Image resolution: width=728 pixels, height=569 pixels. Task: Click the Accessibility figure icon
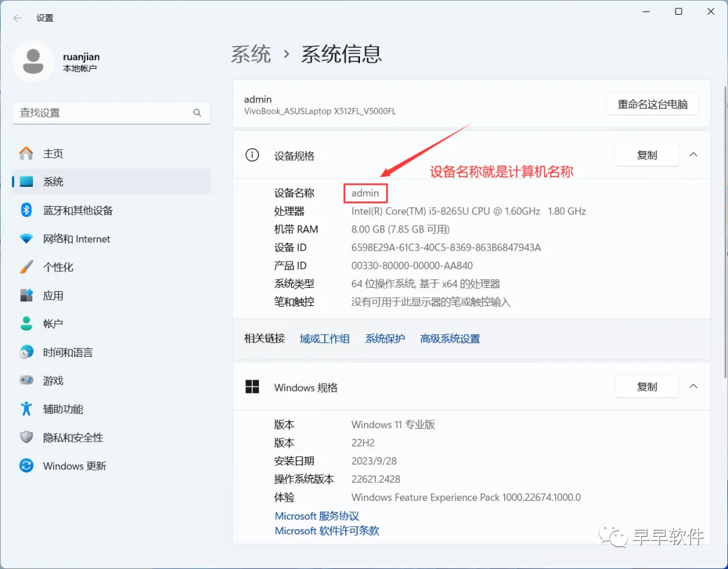[26, 409]
